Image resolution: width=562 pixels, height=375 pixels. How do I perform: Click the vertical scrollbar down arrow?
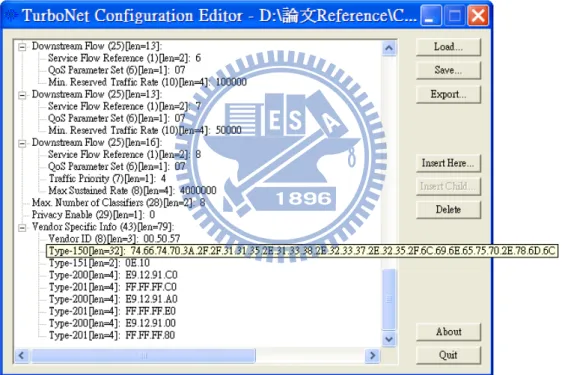click(x=389, y=339)
